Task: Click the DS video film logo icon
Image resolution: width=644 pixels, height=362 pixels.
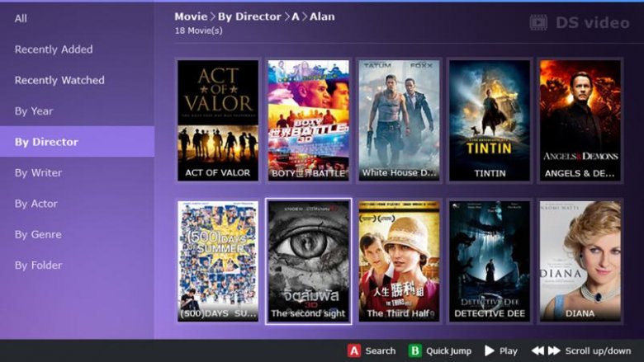Action: click(x=538, y=22)
